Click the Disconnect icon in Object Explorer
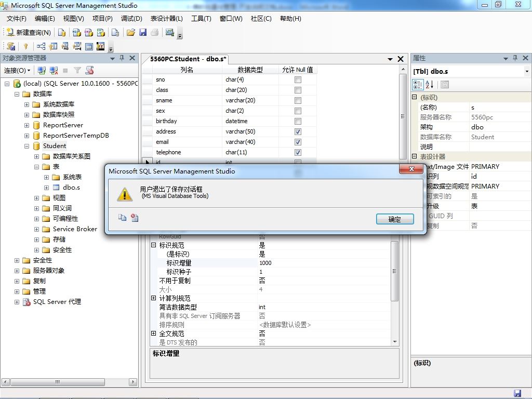 tap(54, 71)
